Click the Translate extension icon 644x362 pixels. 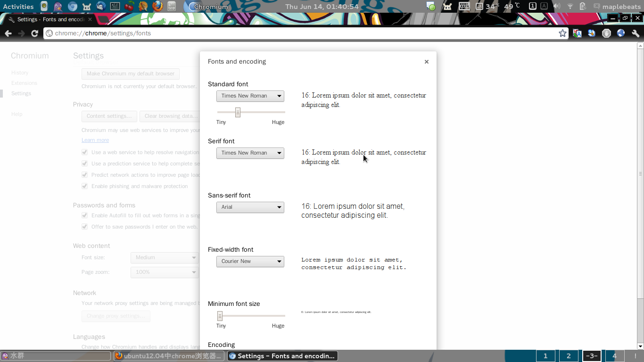(577, 33)
